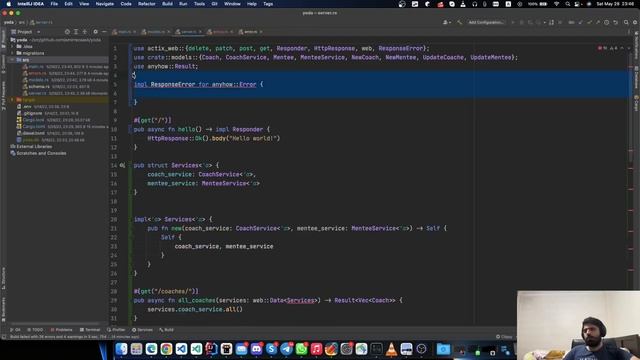
Task: Expand the target folder
Action: tap(13, 100)
